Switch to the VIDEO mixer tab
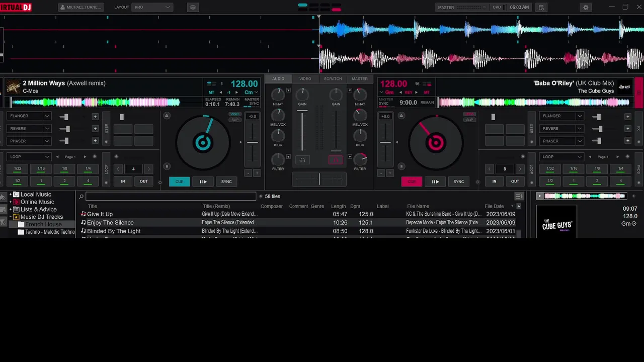This screenshot has width=644, height=362. [x=305, y=79]
